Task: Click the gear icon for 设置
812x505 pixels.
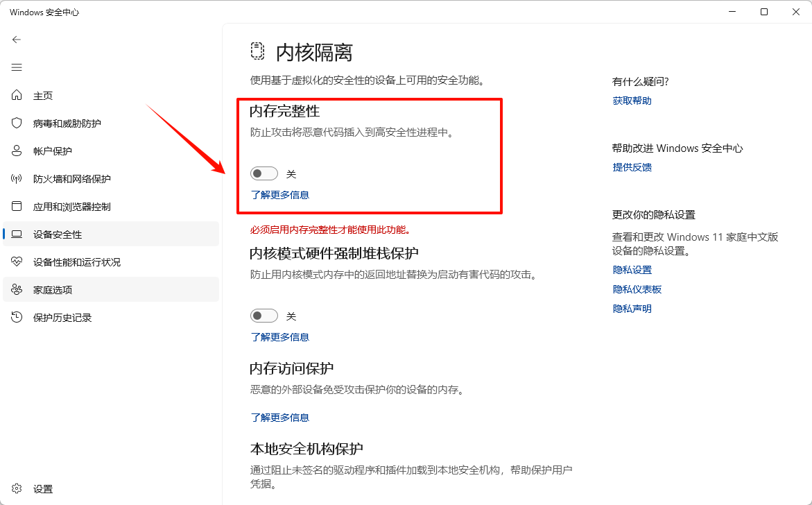Action: point(17,488)
